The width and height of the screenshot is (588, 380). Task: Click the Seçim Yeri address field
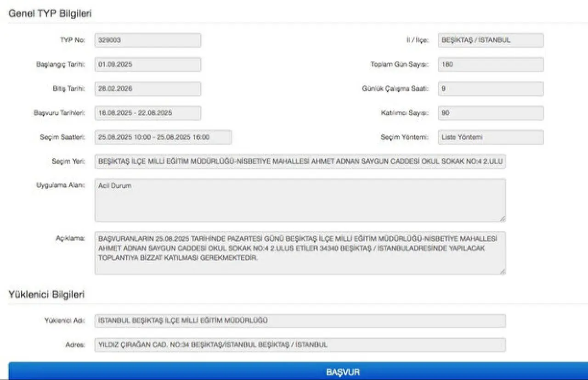300,162
